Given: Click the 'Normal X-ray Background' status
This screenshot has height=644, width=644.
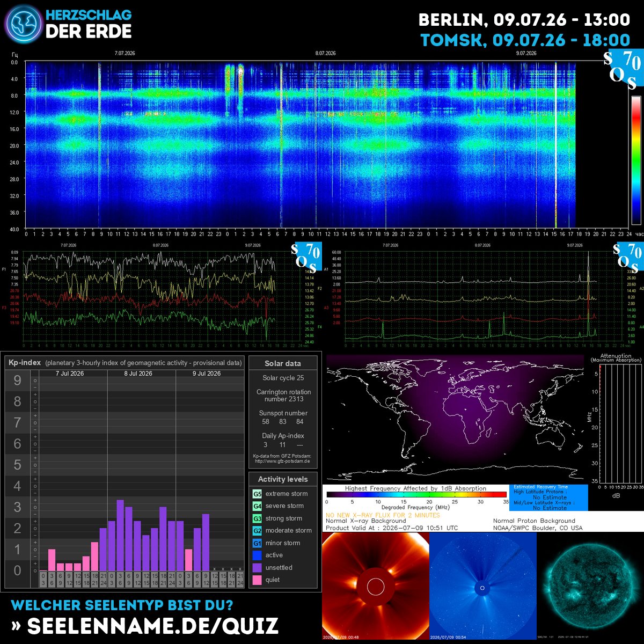Looking at the screenshot, I should tap(366, 521).
